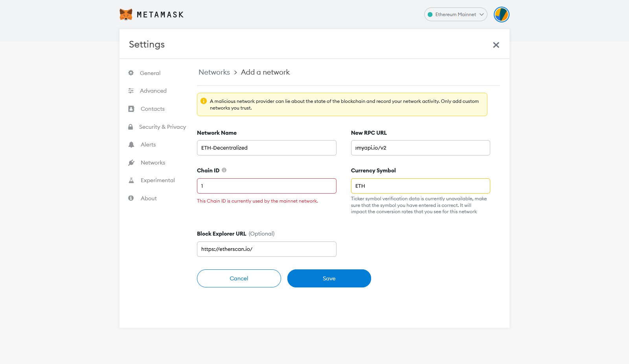This screenshot has height=364, width=629.
Task: Click the Advanced sliders icon
Action: [x=131, y=91]
